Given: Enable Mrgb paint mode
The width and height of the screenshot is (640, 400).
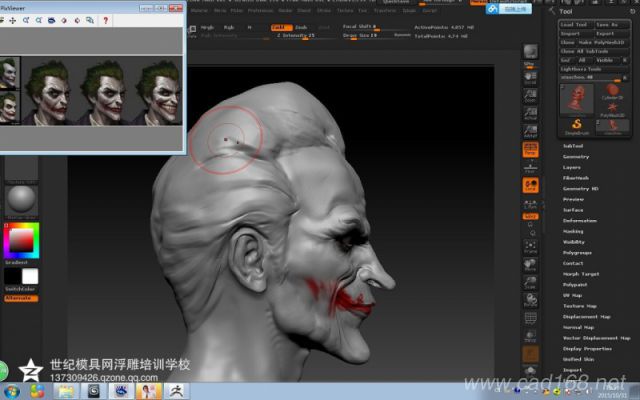Looking at the screenshot, I should [207, 27].
